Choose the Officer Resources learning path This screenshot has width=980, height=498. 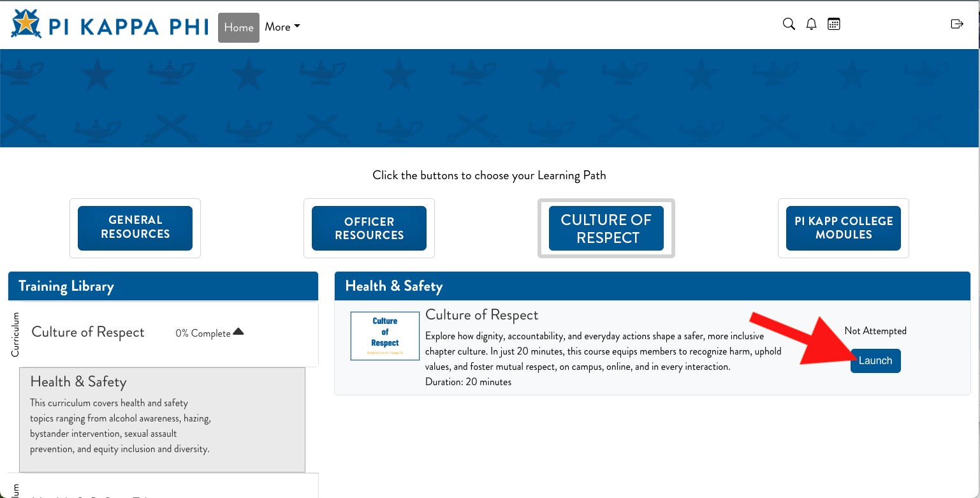click(369, 228)
